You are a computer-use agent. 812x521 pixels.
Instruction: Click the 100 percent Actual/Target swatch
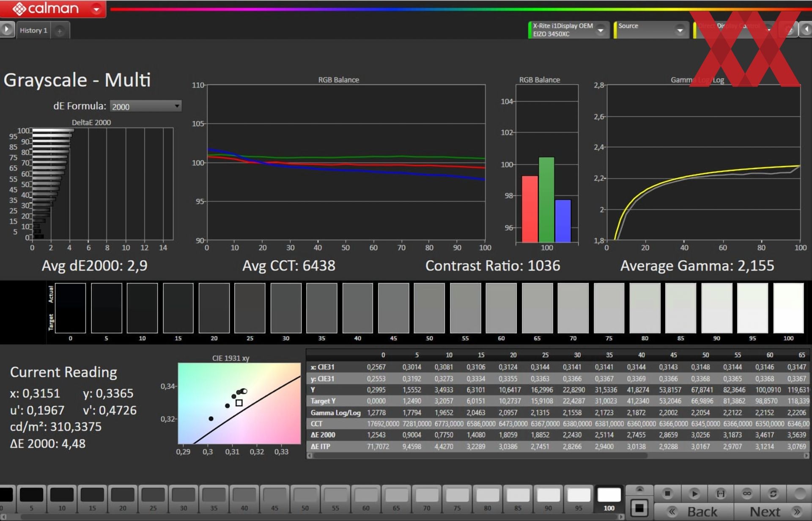click(788, 308)
